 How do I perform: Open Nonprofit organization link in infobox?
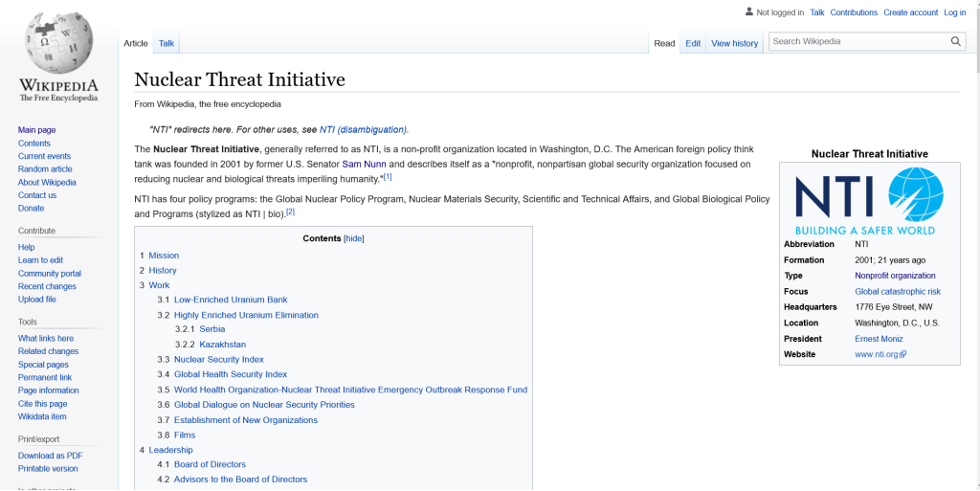point(895,276)
